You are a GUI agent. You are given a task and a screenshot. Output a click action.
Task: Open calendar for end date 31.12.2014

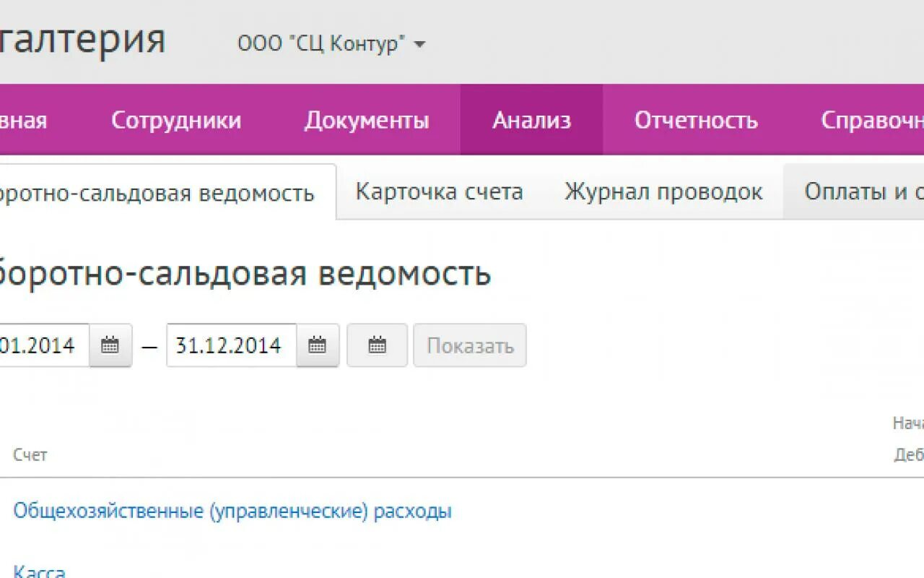tap(318, 345)
